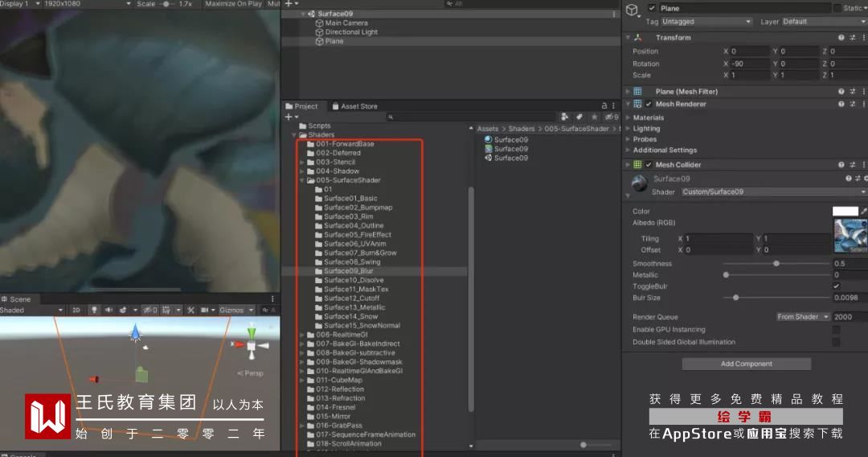Open the Shader Custom/Surface09 dropdown

point(774,191)
